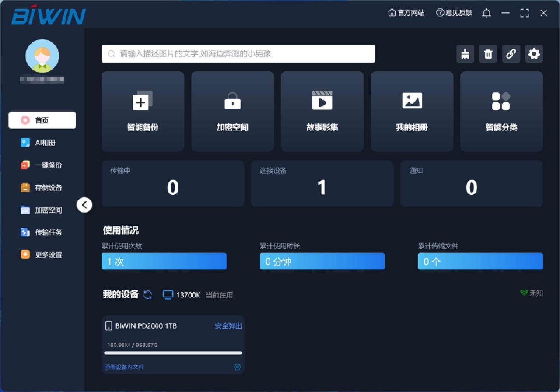Switch to the AI相册 sidebar section
560x392 pixels.
click(42, 142)
